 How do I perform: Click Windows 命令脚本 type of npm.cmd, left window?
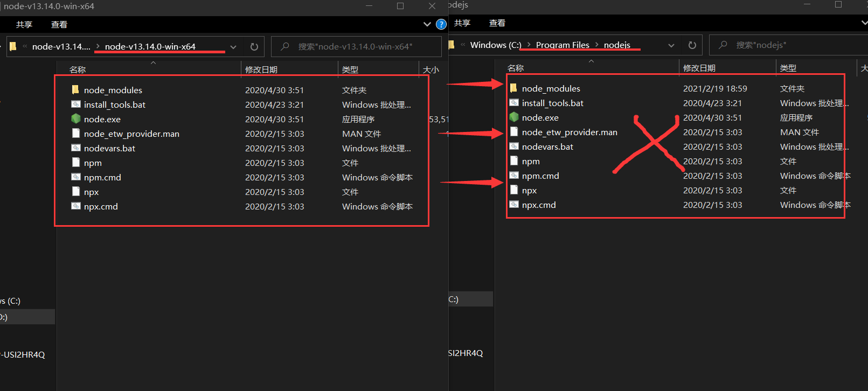point(377,177)
